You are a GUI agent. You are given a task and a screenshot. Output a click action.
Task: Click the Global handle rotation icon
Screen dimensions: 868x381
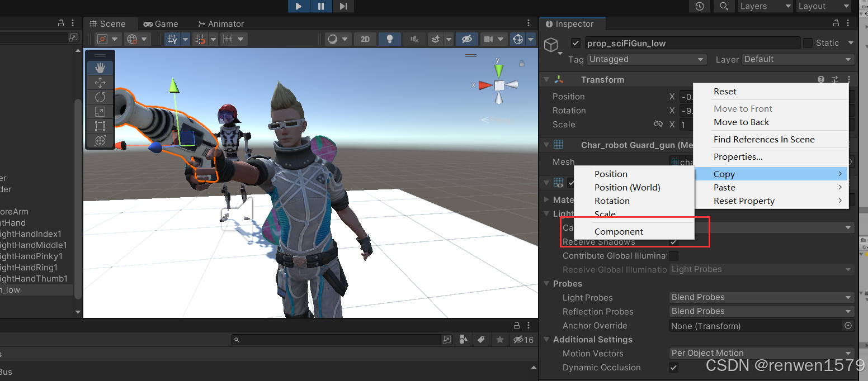[132, 39]
